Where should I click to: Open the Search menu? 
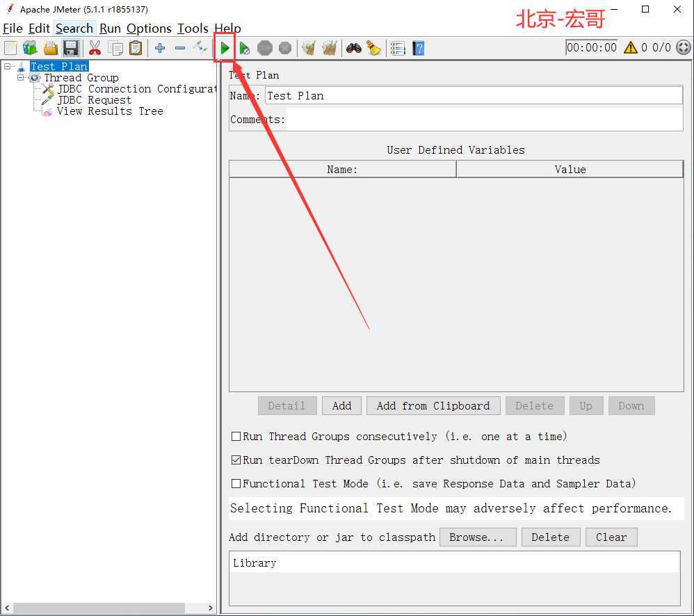point(74,29)
